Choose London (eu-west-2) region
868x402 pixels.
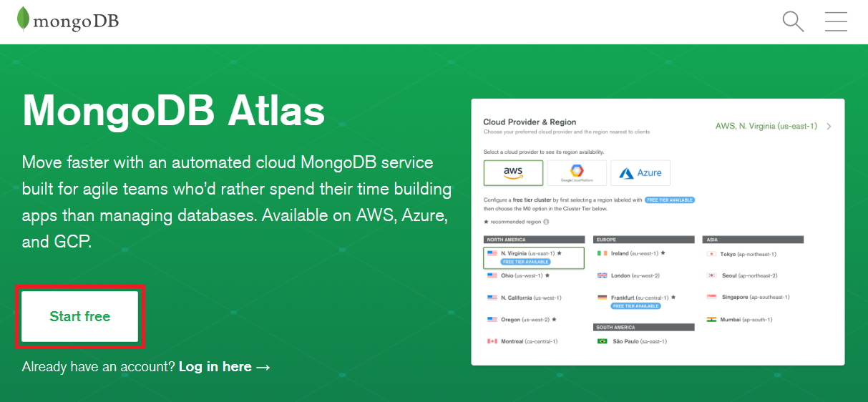pos(628,275)
